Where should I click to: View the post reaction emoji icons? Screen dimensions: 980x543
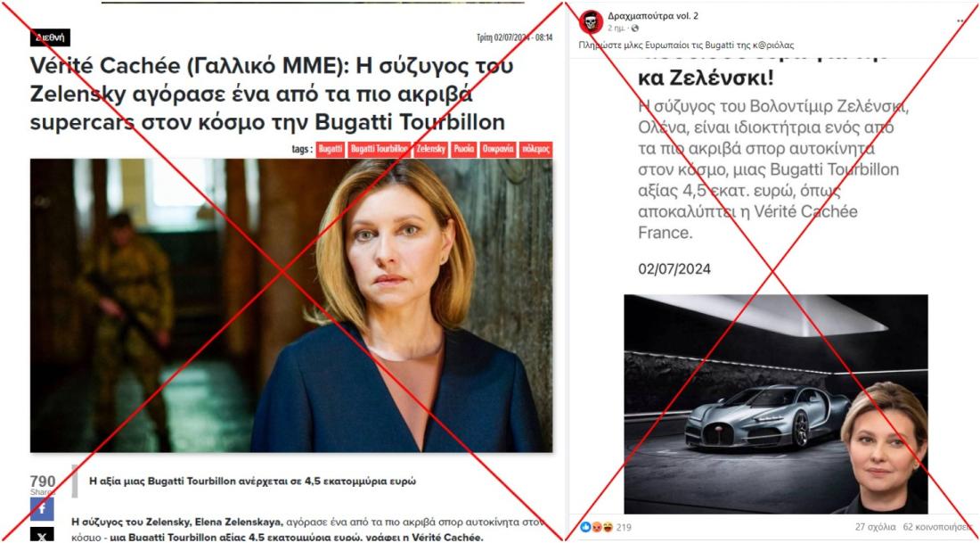coord(596,527)
